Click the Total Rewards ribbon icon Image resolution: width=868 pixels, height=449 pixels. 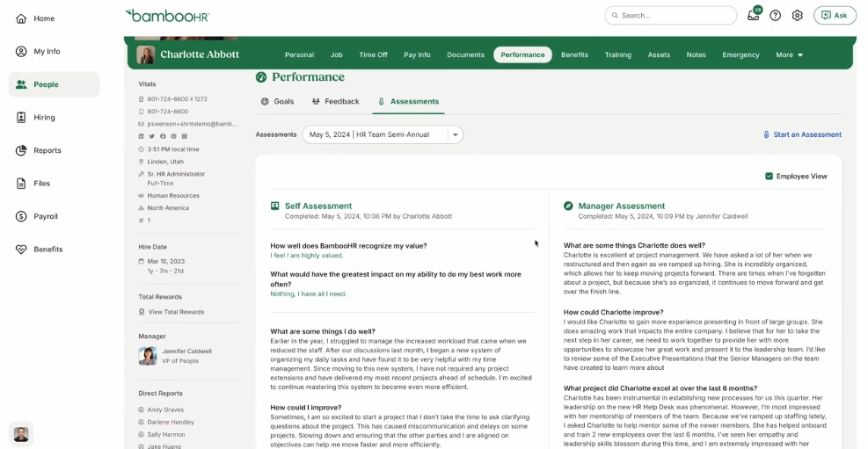142,312
